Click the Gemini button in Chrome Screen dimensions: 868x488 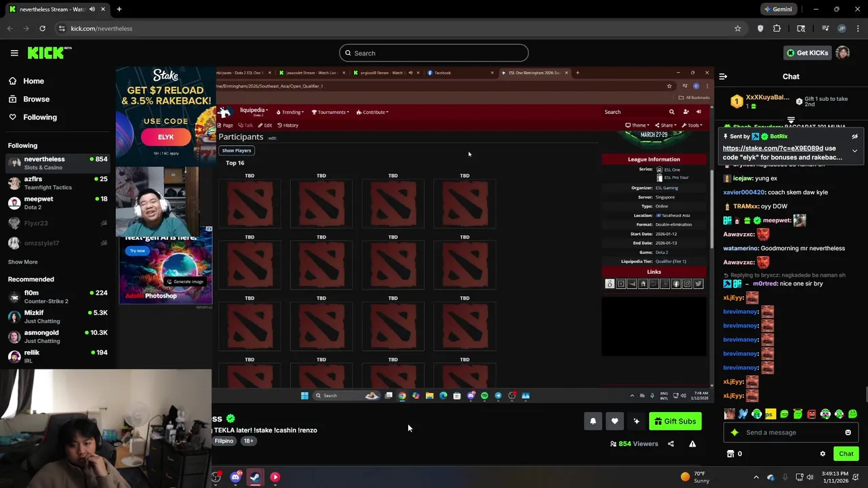(777, 9)
